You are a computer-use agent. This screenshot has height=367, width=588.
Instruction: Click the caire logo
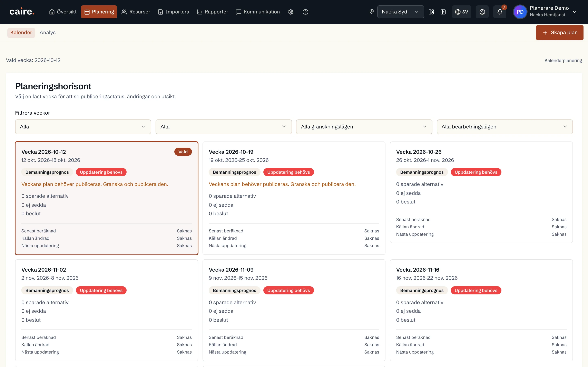22,12
